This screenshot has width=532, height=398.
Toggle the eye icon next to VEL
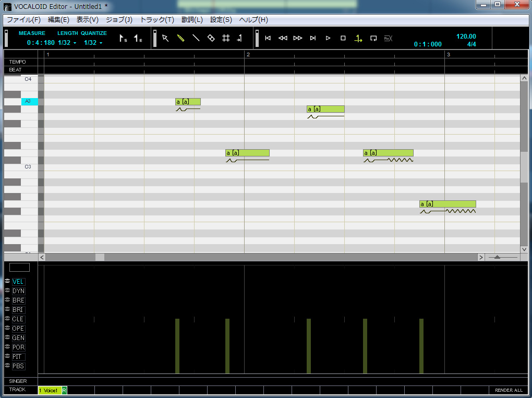coord(7,281)
